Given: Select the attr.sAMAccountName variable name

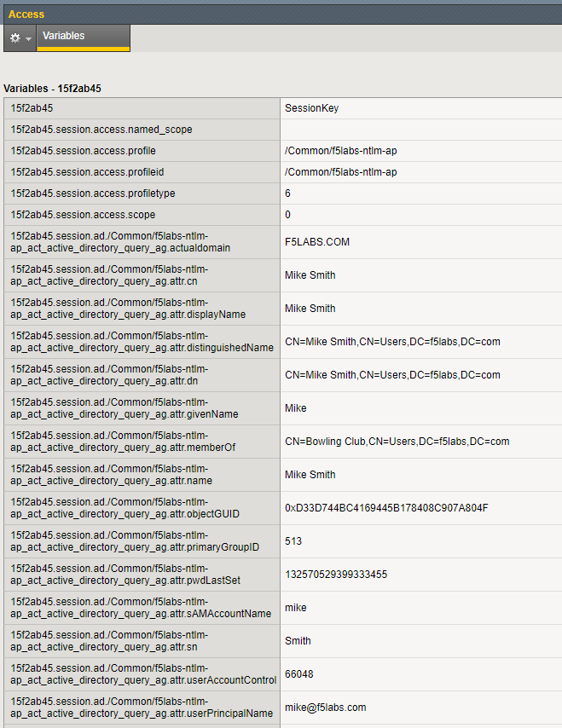Looking at the screenshot, I should coord(141,608).
